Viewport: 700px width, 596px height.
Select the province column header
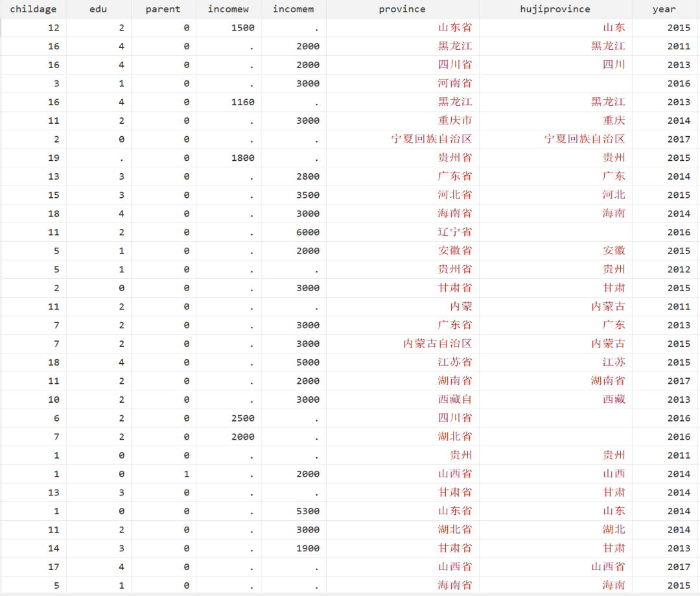[x=402, y=9]
